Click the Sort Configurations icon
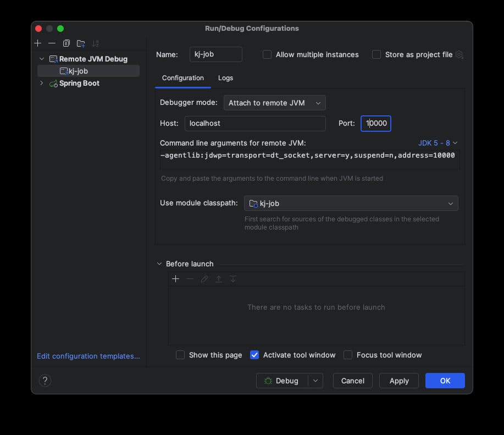This screenshot has height=435, width=504. [96, 43]
